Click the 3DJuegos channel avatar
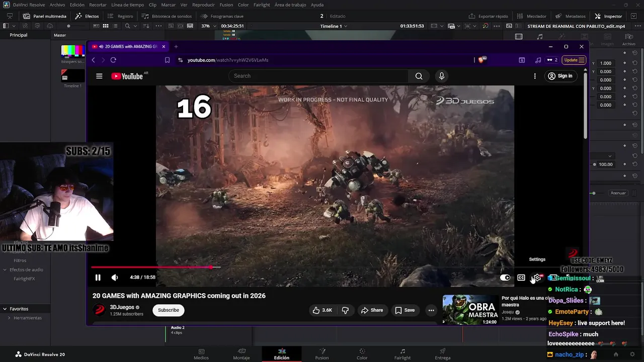Image resolution: width=644 pixels, height=362 pixels. tap(100, 310)
